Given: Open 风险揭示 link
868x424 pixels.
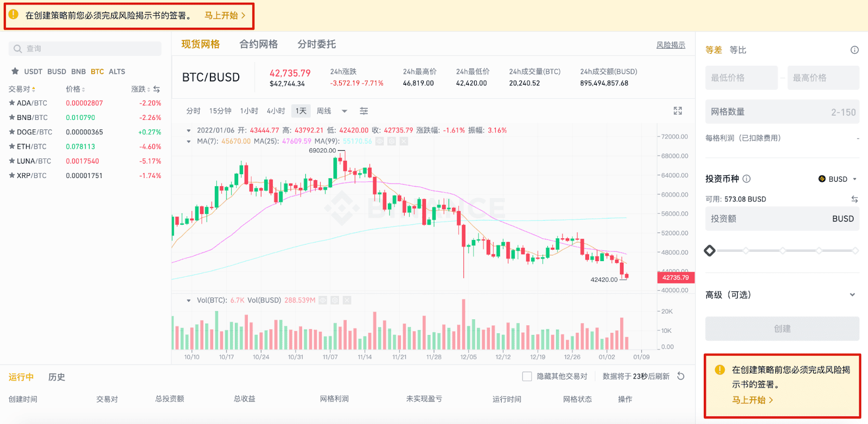Looking at the screenshot, I should pyautogui.click(x=671, y=45).
